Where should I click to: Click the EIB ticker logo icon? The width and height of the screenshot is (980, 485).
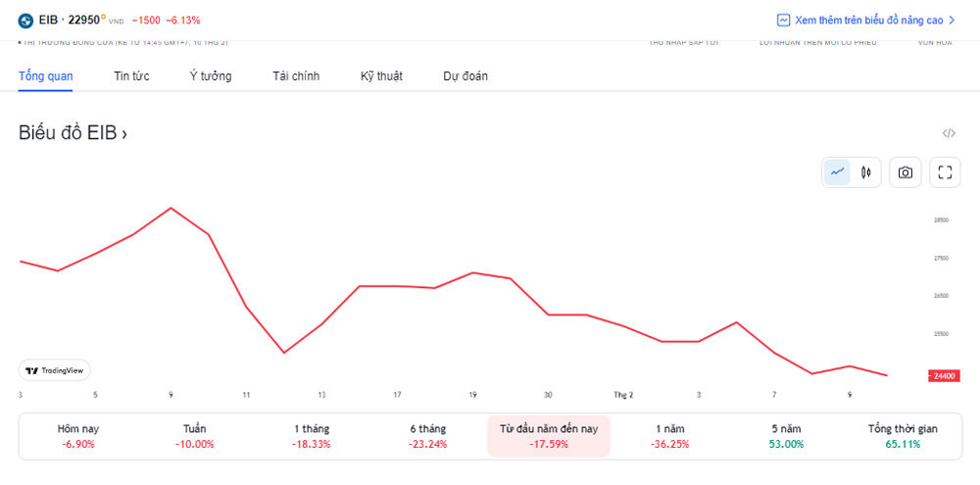(25, 20)
